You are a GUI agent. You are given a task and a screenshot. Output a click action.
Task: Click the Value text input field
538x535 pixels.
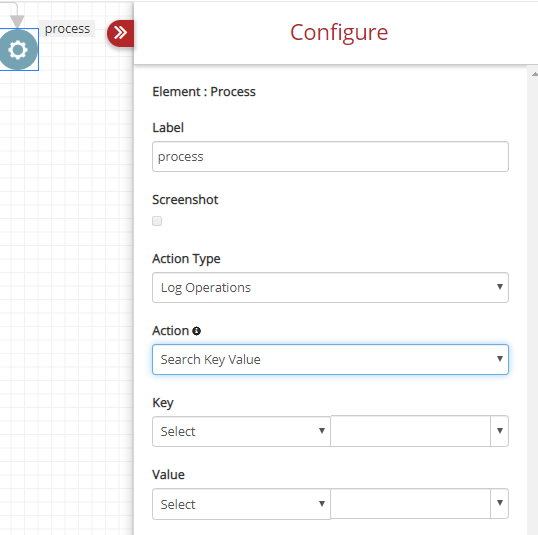tap(410, 503)
